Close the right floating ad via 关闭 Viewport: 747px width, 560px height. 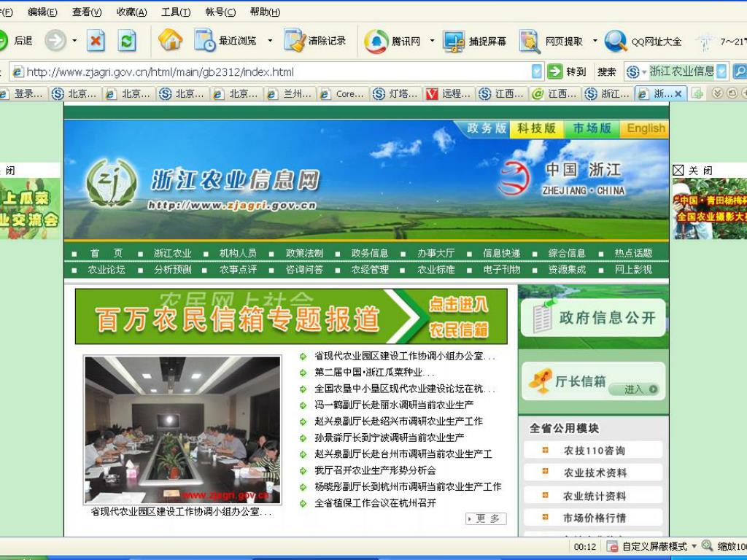click(x=693, y=170)
